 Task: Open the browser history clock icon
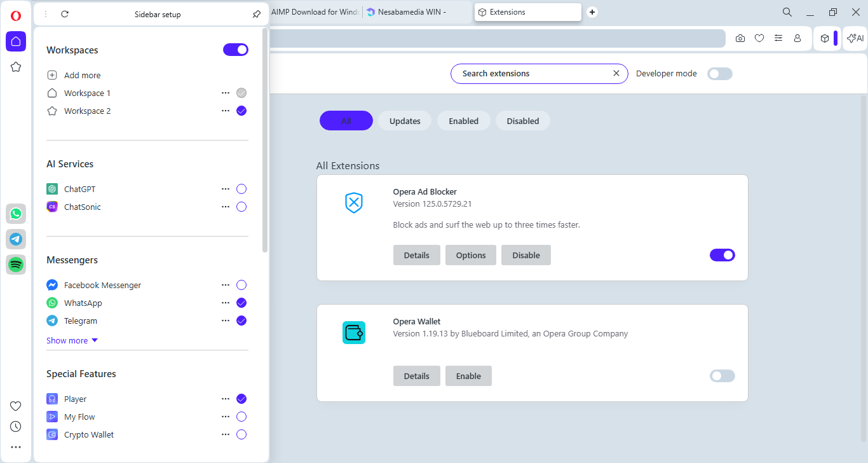click(x=16, y=426)
